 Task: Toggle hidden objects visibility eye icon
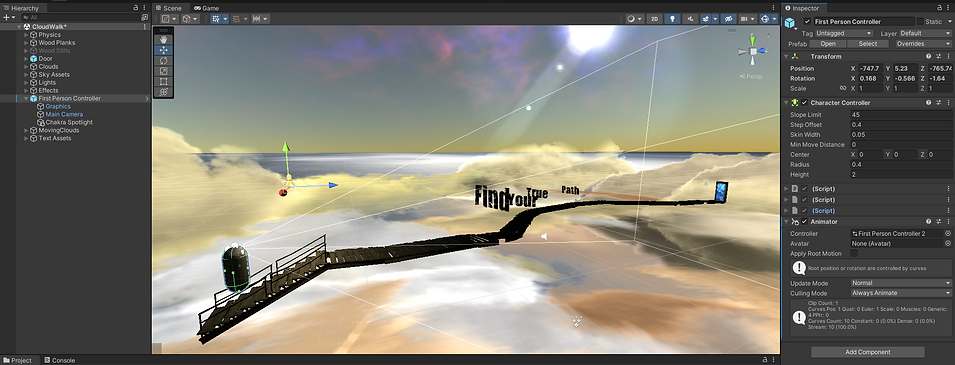728,19
